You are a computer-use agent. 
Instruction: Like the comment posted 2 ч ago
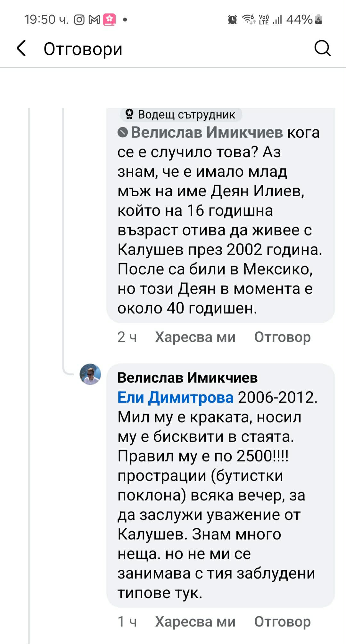click(195, 337)
